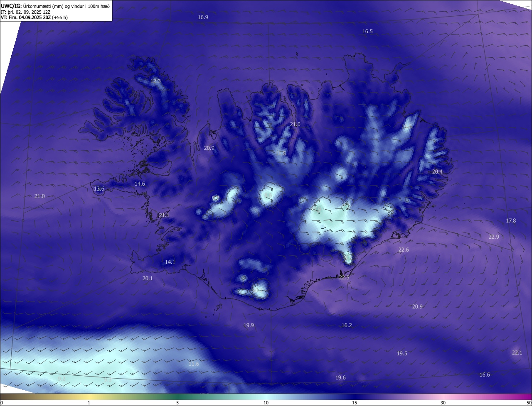Click the 11.6 value label
The image size is (532, 406).
coord(194,364)
